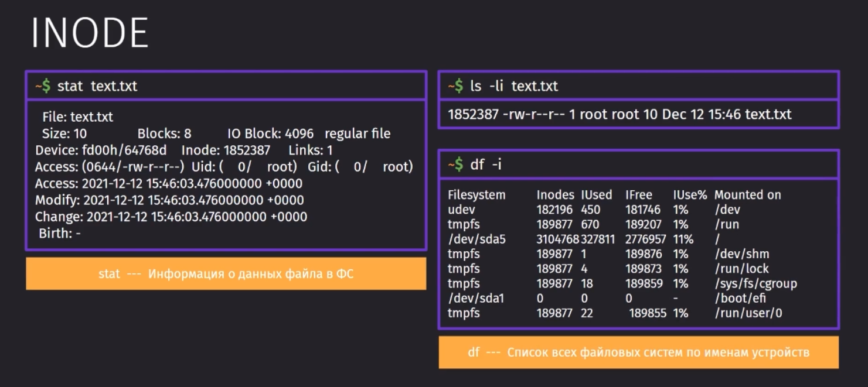Click the /sys/fs/cgroup mount point
Screen dimensions: 868x387
click(x=755, y=283)
